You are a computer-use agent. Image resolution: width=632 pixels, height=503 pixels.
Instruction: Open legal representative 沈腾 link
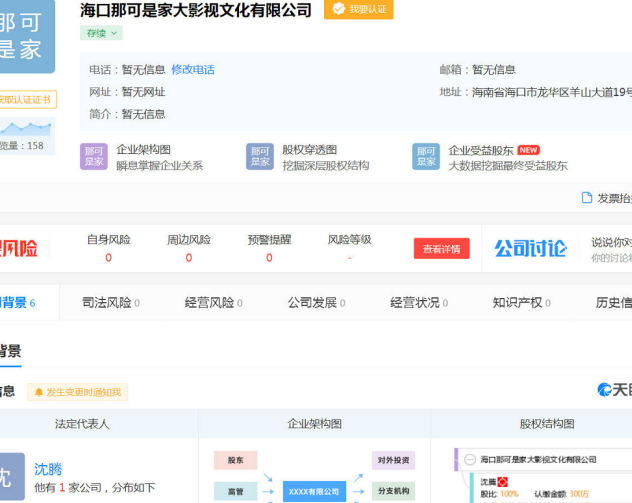point(48,469)
